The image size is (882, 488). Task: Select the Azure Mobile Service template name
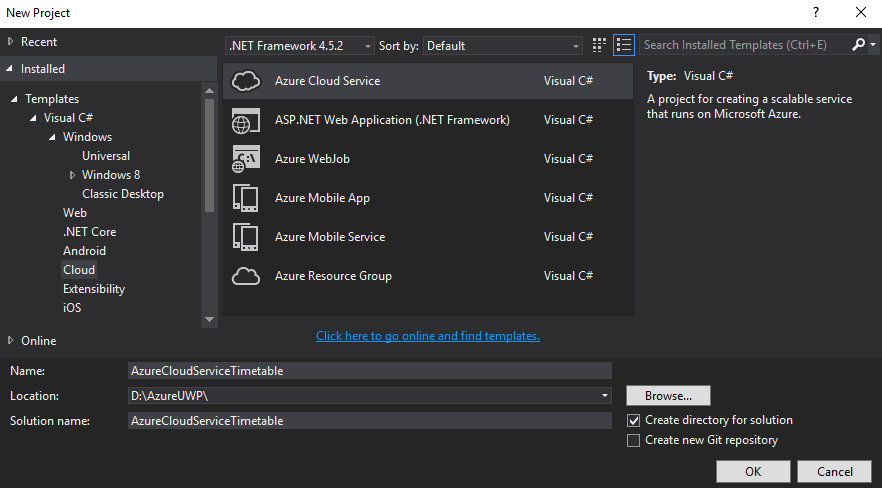click(x=330, y=237)
